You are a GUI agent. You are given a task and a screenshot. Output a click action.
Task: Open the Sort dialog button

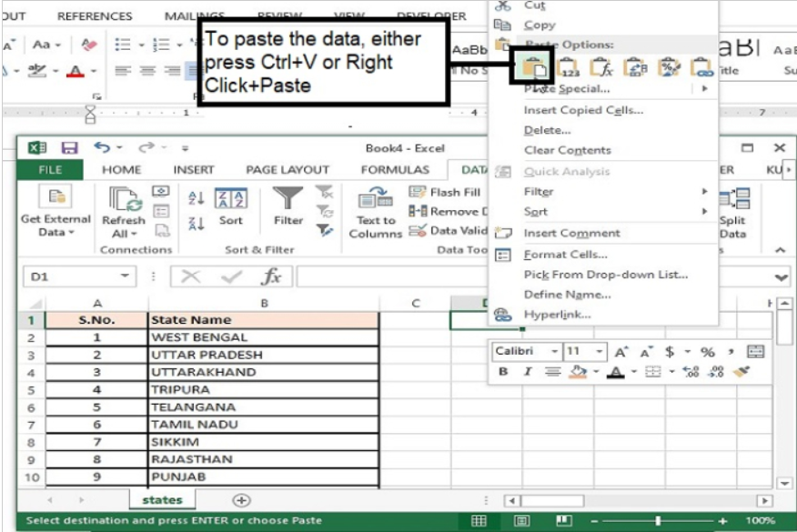tap(231, 206)
